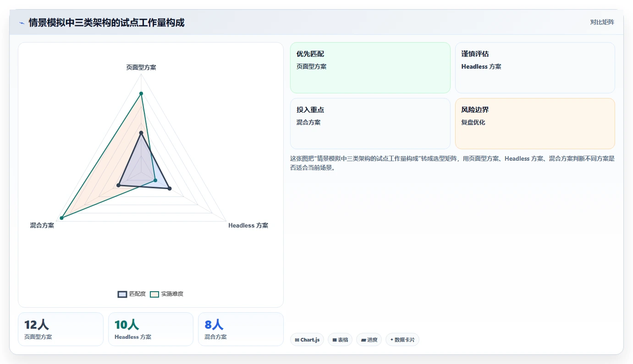
Task: Click 复盘优化 text in 风险边界 card
Action: pos(473,122)
